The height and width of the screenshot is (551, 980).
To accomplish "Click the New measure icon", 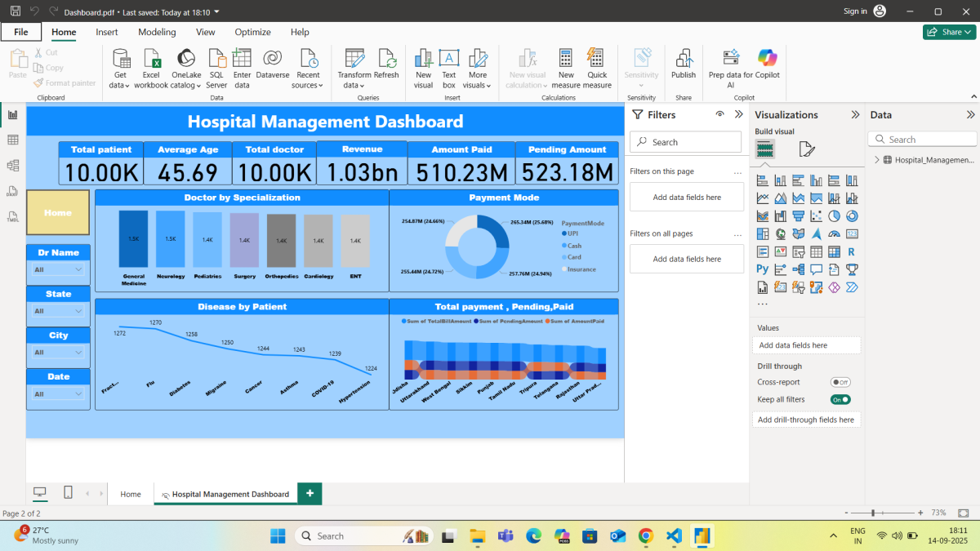I will (566, 59).
